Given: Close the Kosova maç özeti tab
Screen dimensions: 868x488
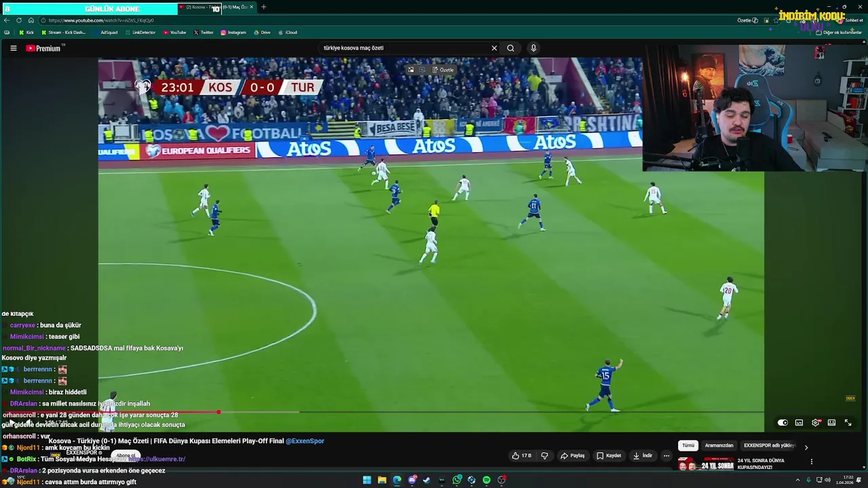Looking at the screenshot, I should pyautogui.click(x=252, y=7).
